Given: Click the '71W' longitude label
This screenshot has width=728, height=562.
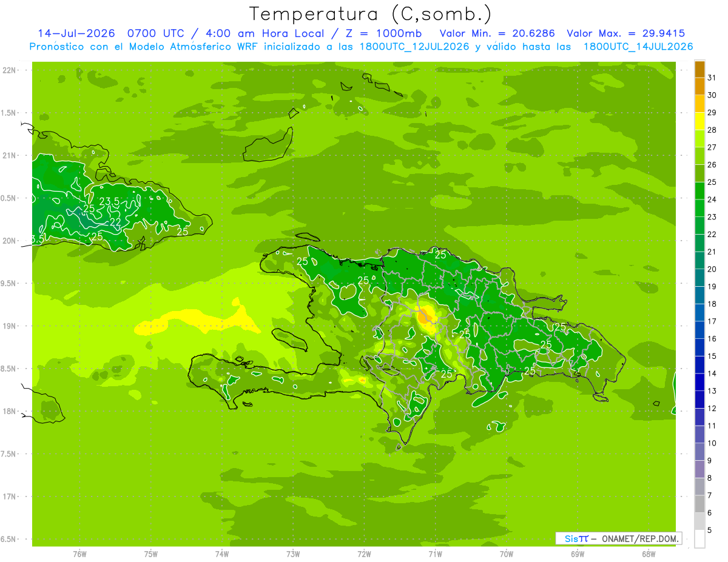Looking at the screenshot, I should 435,554.
